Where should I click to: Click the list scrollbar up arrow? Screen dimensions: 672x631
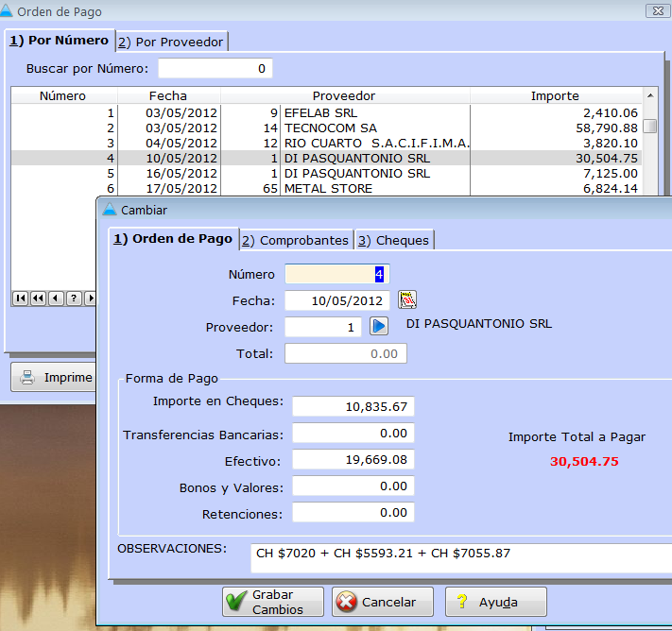pos(650,95)
